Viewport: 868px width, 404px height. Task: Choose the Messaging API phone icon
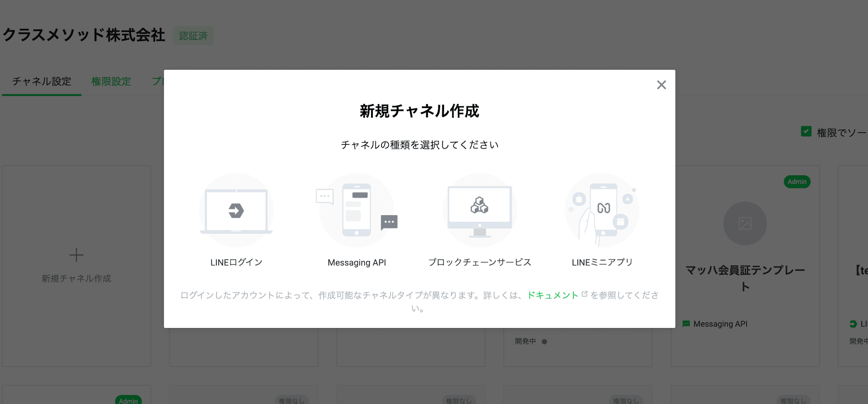(x=357, y=210)
